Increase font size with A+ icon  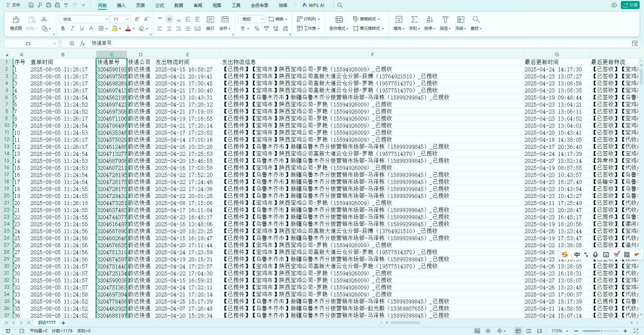(x=137, y=19)
